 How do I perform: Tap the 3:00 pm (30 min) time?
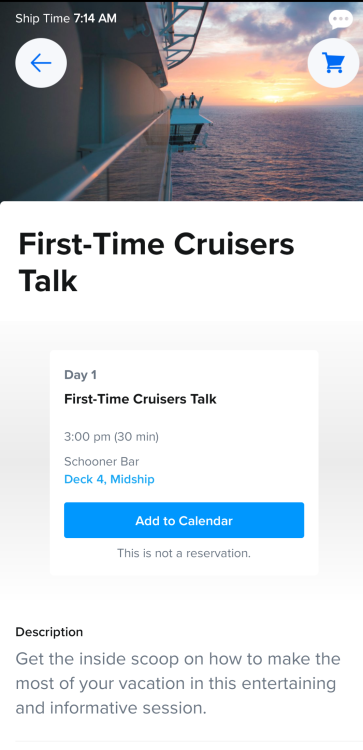(111, 437)
